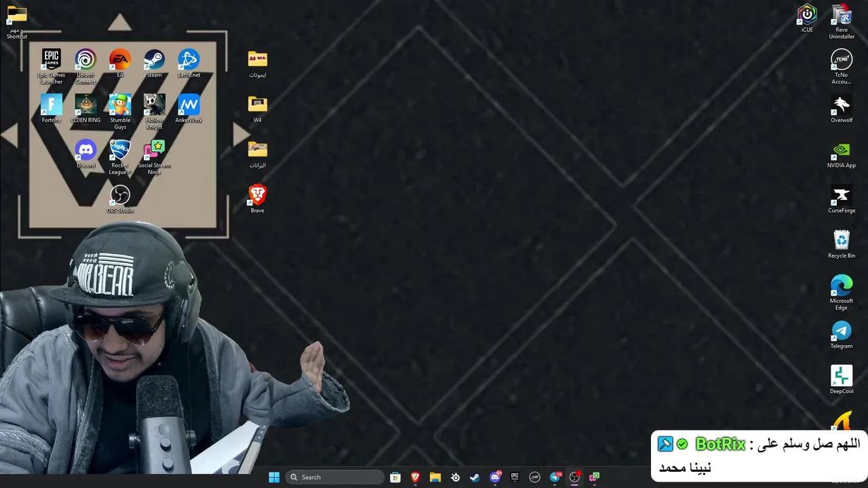Launch the Ubisoft Connect desktop shortcut
Viewport: 868px width, 488px height.
[85, 66]
